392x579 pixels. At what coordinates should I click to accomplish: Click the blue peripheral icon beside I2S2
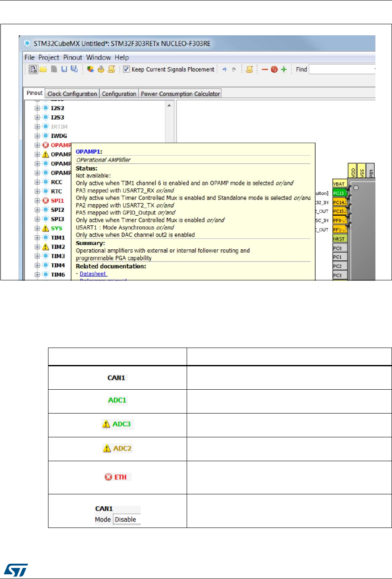click(x=45, y=108)
